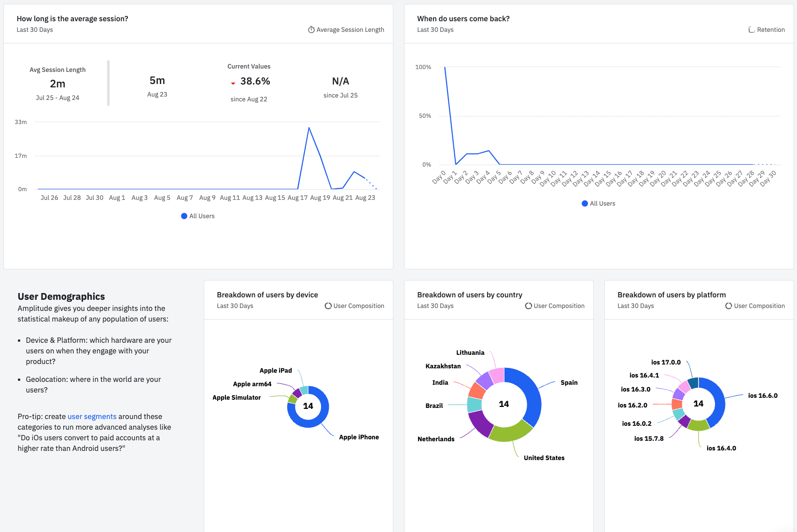Toggle All Users legend in retention chart
The width and height of the screenshot is (797, 532).
point(599,204)
